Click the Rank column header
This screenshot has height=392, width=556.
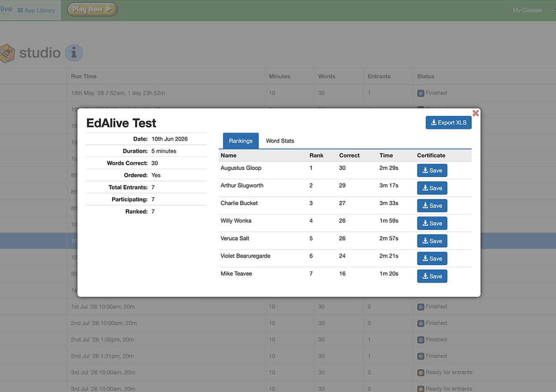coord(316,155)
